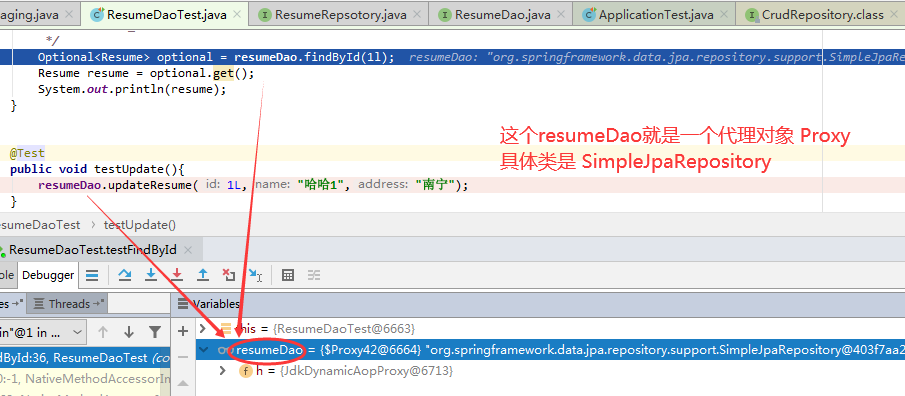Close the ResumeRepsotory.java tab
This screenshot has width=905, height=396.
[x=417, y=15]
